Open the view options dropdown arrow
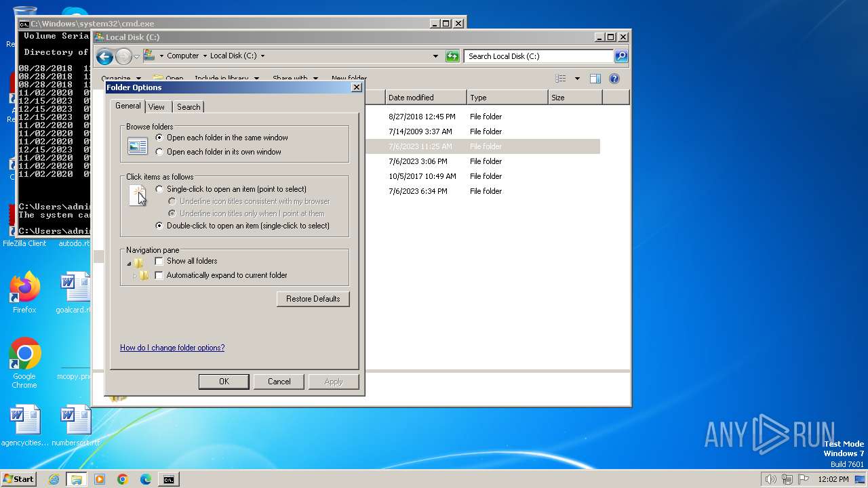This screenshot has height=488, width=868. pos(577,79)
